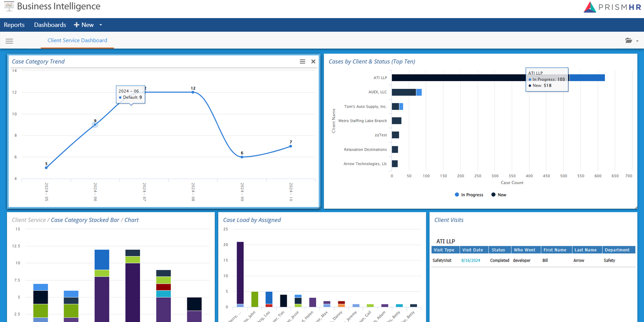This screenshot has height=322, width=644.
Task: Select the 2024-09 data point on the trend line
Action: 242,157
